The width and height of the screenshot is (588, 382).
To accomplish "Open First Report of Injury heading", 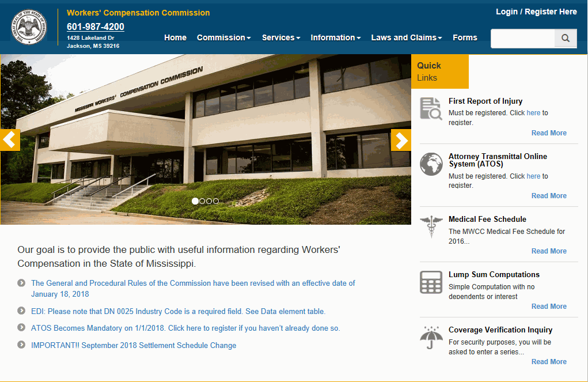I will [x=485, y=101].
